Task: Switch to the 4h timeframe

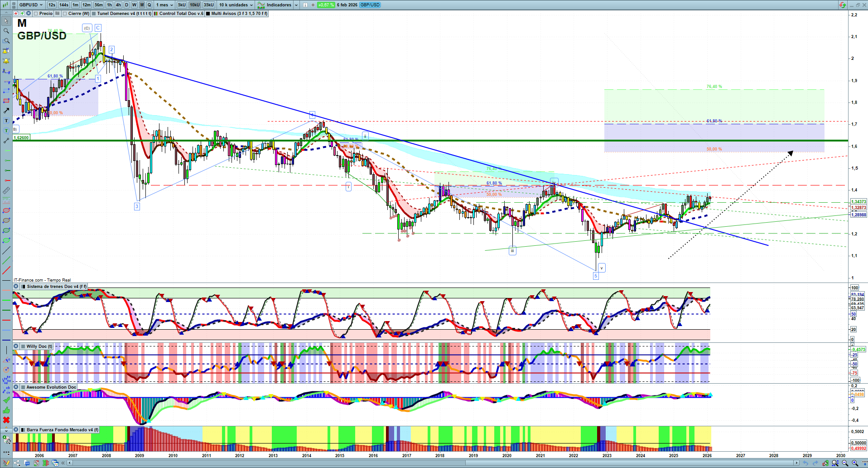Action: (118, 5)
